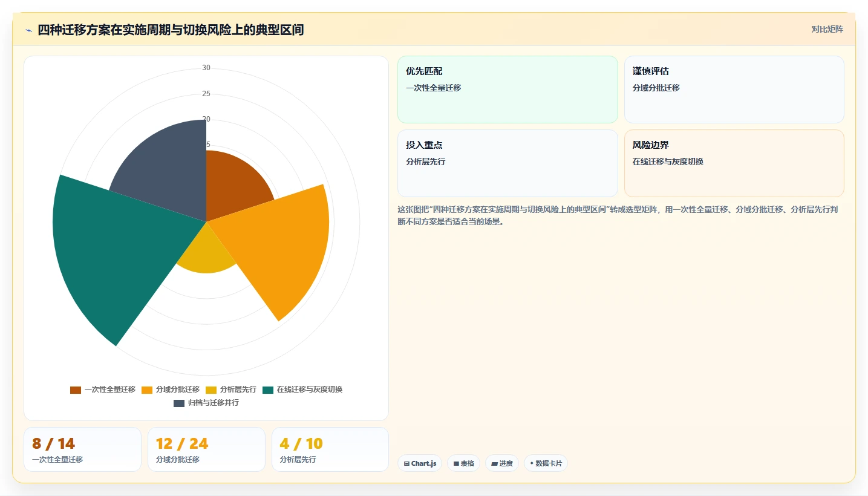
Task: Select the 4 / 10 data card
Action: pyautogui.click(x=330, y=449)
